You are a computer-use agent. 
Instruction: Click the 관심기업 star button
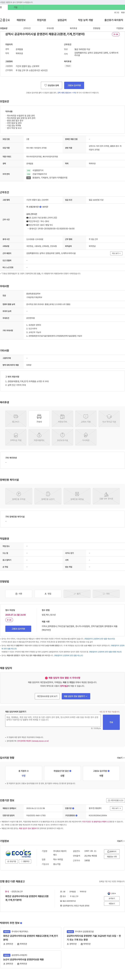point(12,861)
